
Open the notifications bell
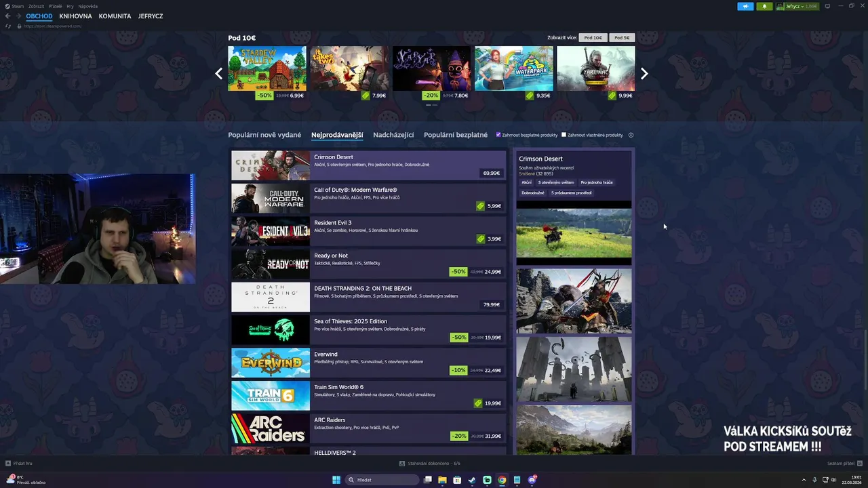coord(765,6)
